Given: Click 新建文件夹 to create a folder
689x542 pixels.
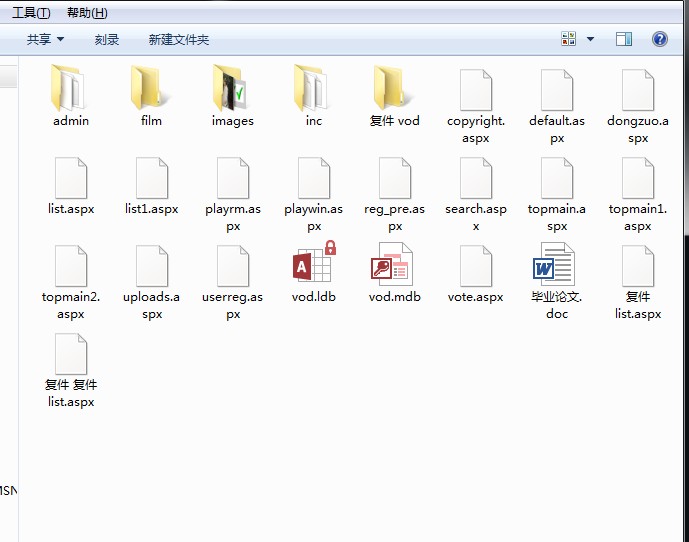Looking at the screenshot, I should coord(178,40).
